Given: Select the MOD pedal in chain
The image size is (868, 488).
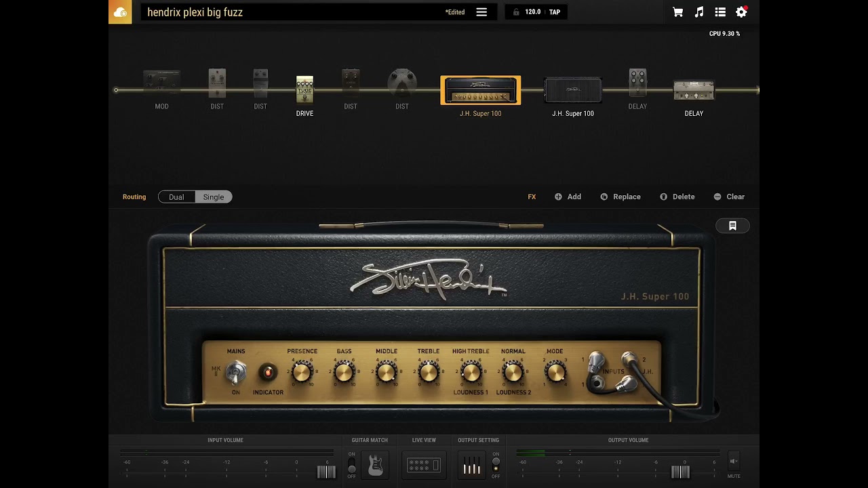Looking at the screenshot, I should (161, 83).
